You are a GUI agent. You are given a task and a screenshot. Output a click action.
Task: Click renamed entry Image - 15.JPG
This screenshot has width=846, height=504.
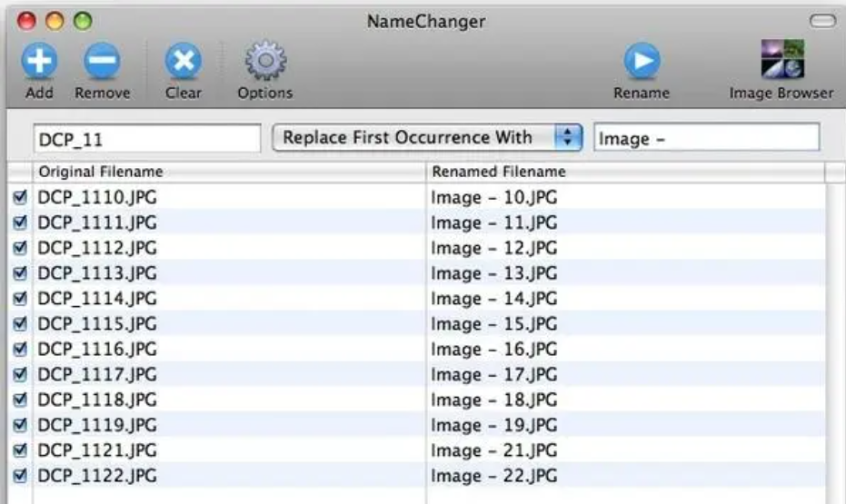point(493,324)
